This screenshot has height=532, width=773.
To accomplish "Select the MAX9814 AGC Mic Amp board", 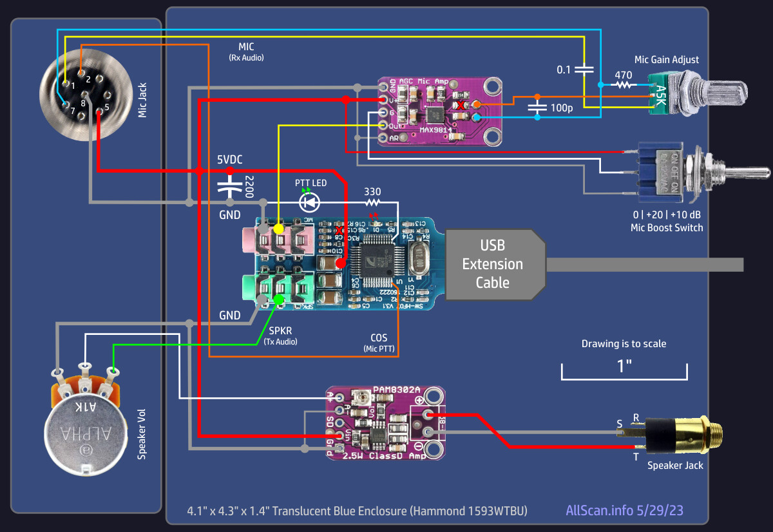I will pos(438,111).
